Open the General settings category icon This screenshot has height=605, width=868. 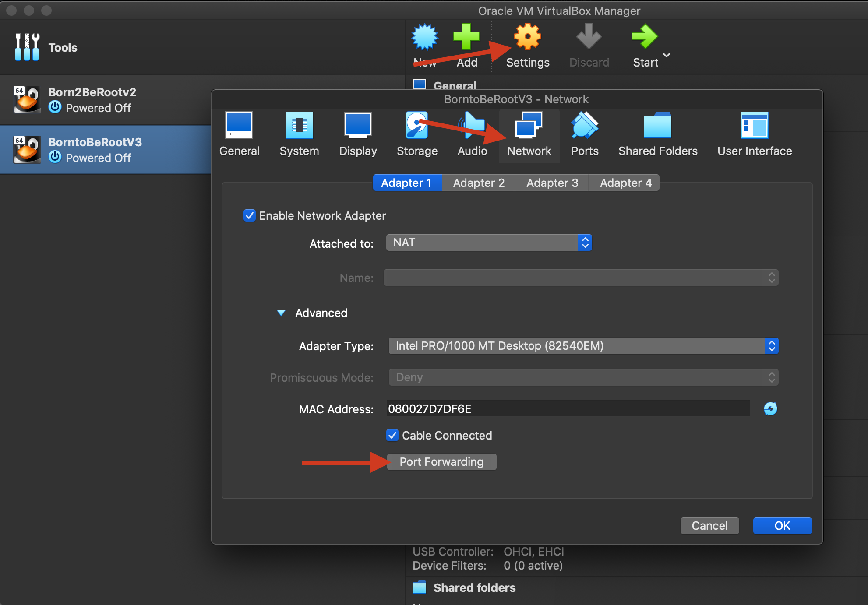pos(239,126)
